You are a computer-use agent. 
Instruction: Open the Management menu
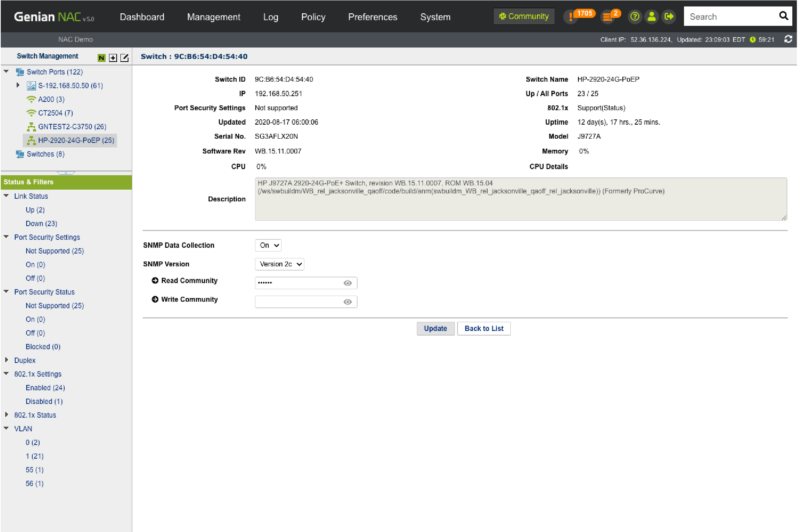(x=214, y=17)
